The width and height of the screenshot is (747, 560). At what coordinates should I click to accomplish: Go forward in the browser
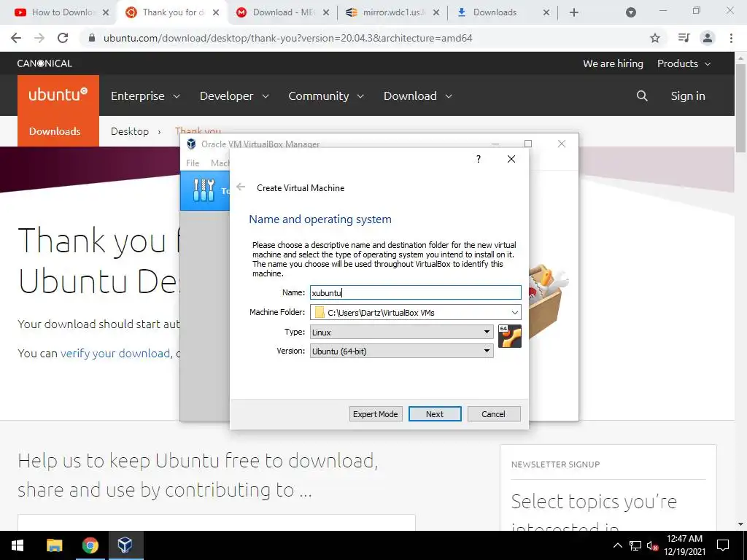coord(39,38)
